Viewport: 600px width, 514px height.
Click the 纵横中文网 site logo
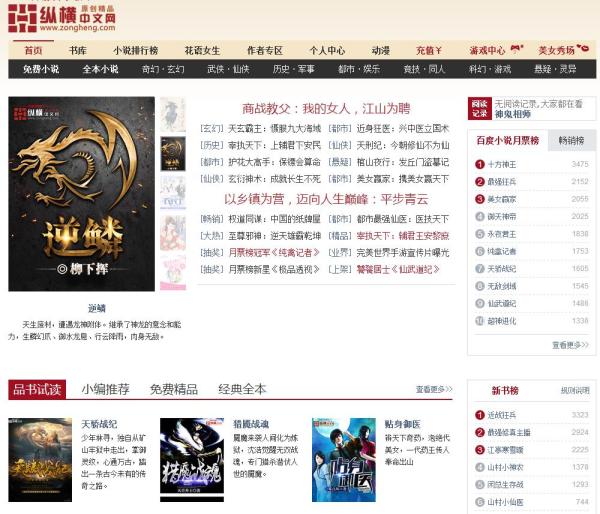62,18
